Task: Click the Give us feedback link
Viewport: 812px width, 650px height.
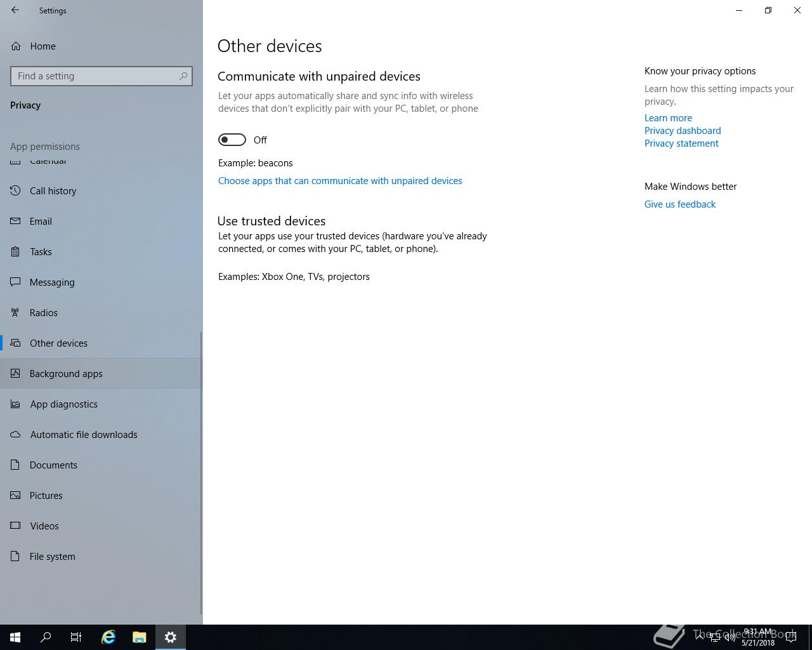Action: point(680,204)
